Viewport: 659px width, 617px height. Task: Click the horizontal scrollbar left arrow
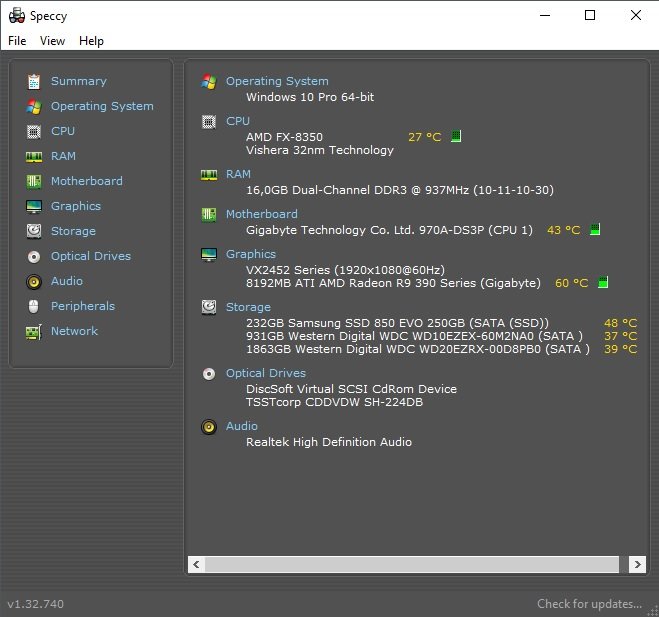click(x=194, y=565)
